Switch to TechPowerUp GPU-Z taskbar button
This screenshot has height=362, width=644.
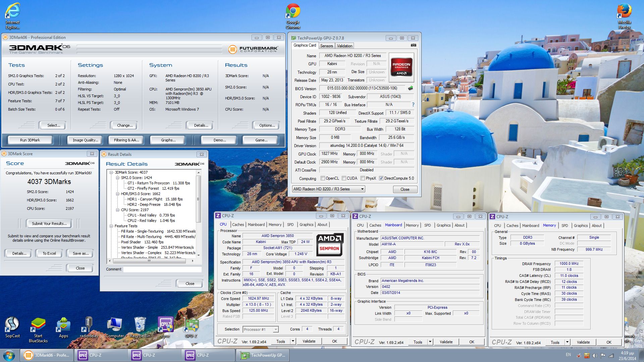tap(263, 355)
